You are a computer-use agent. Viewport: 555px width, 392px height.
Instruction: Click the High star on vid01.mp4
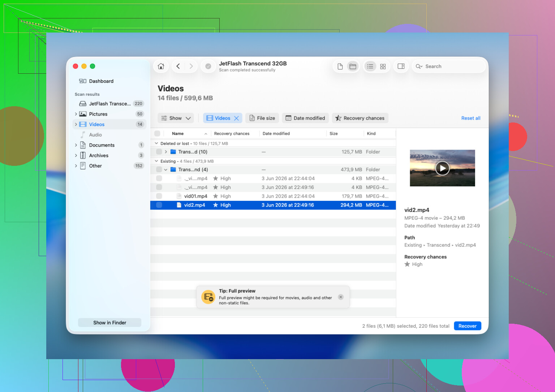pos(216,196)
